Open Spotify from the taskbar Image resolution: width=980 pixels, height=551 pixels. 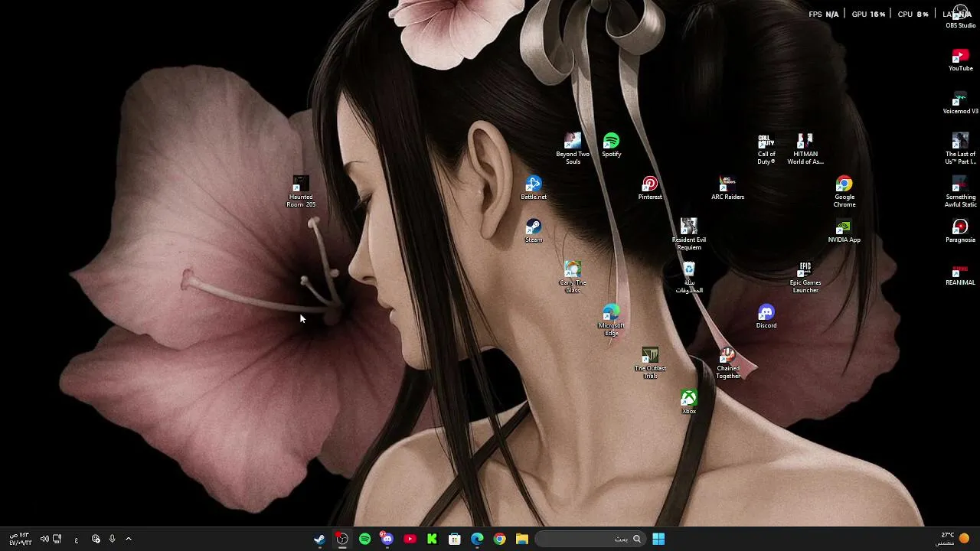(x=364, y=539)
